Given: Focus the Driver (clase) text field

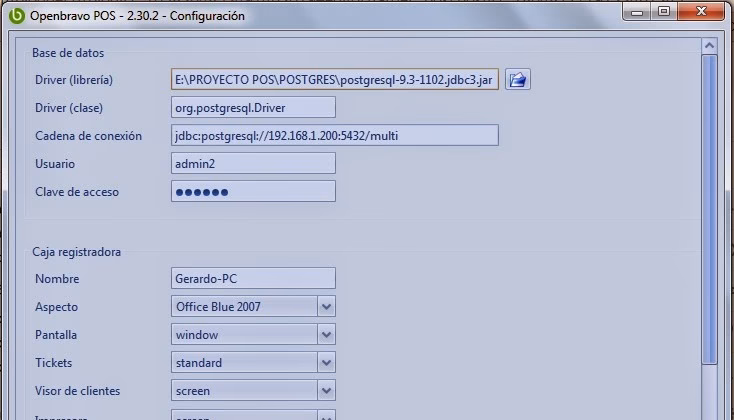Looking at the screenshot, I should [253, 107].
